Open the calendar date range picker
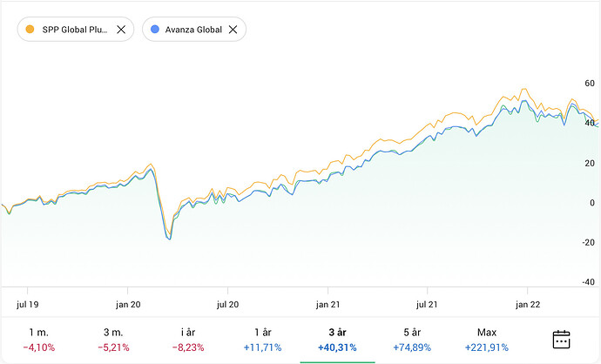 pyautogui.click(x=562, y=340)
